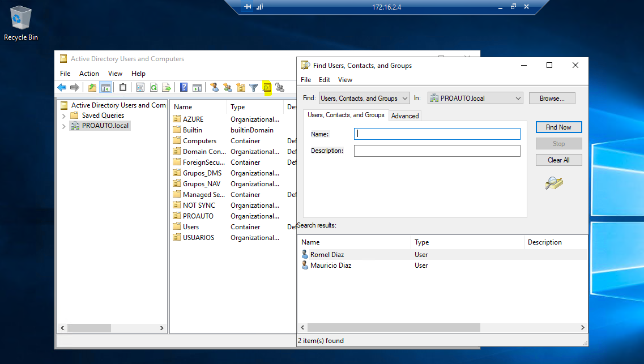This screenshot has width=644, height=364.
Task: Click the Builtin folder icon
Action: tap(177, 130)
